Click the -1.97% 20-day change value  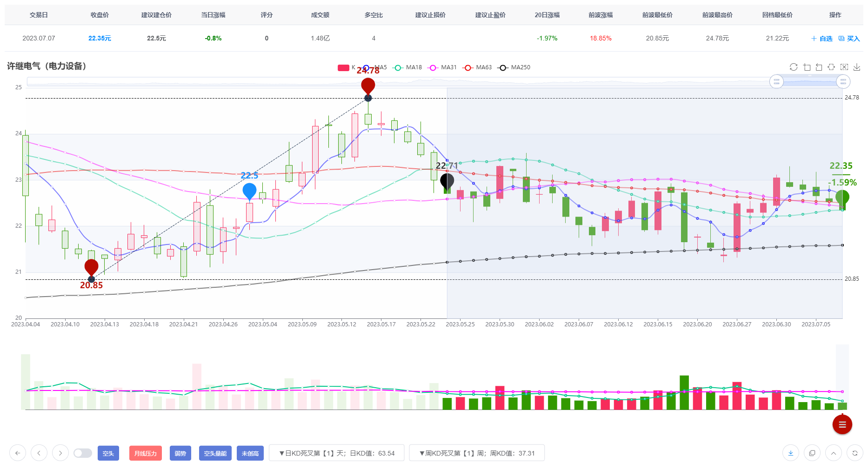pos(547,38)
